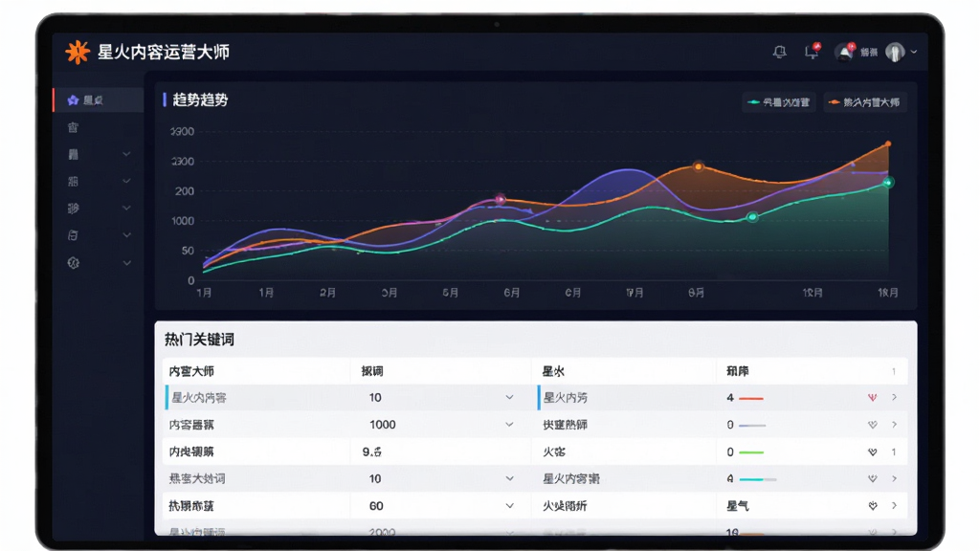Click the red progress bar in the first row
This screenshot has width=980, height=551.
[751, 398]
